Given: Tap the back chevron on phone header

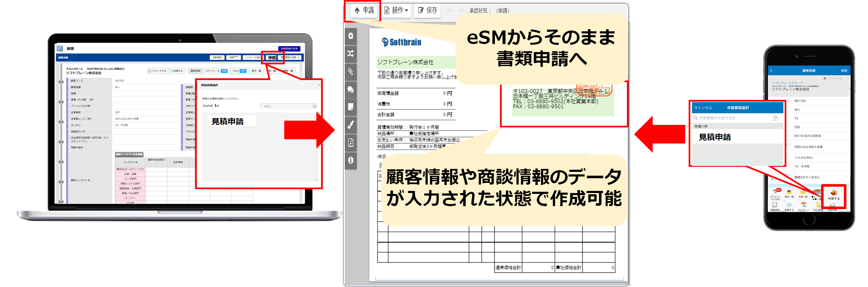Looking at the screenshot, I should (x=772, y=71).
